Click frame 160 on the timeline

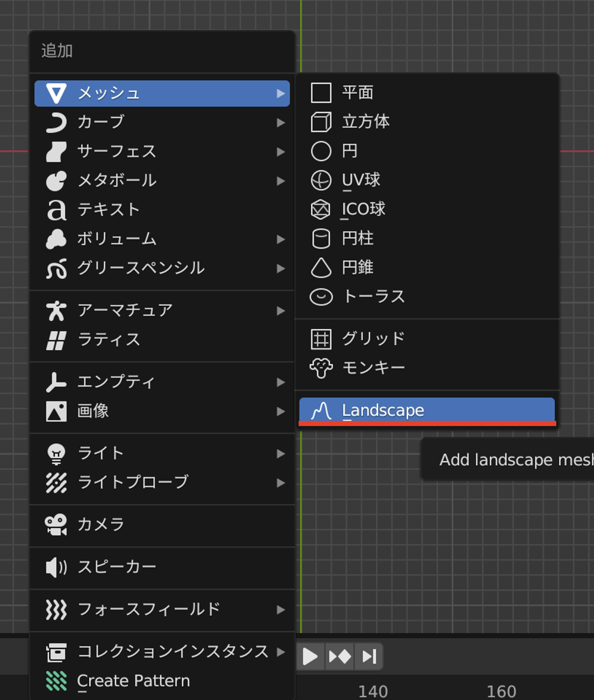(x=501, y=692)
